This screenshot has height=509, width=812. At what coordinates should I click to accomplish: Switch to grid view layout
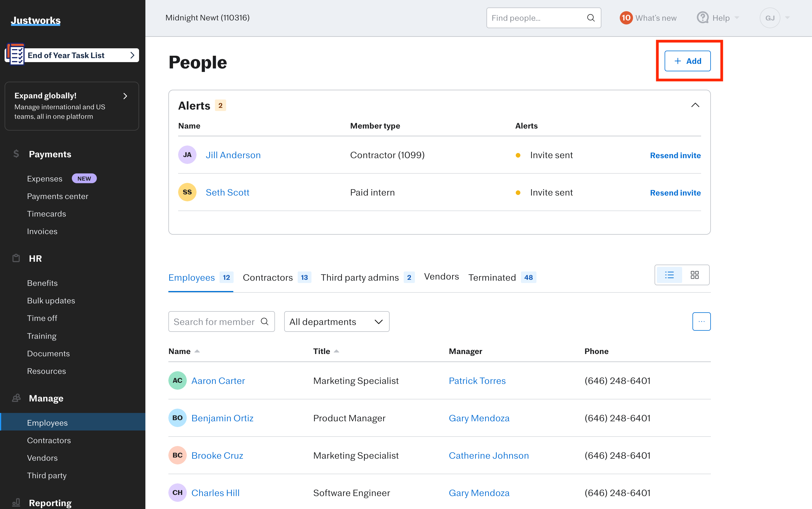coord(694,275)
